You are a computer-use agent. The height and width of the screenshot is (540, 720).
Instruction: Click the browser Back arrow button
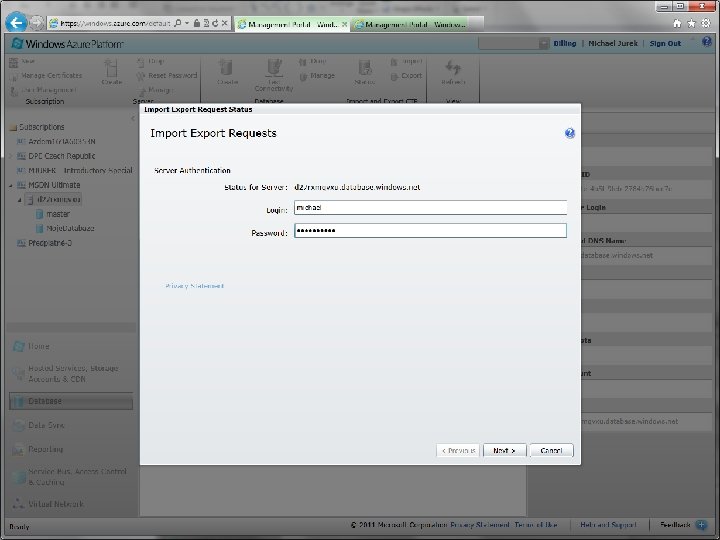[x=17, y=22]
